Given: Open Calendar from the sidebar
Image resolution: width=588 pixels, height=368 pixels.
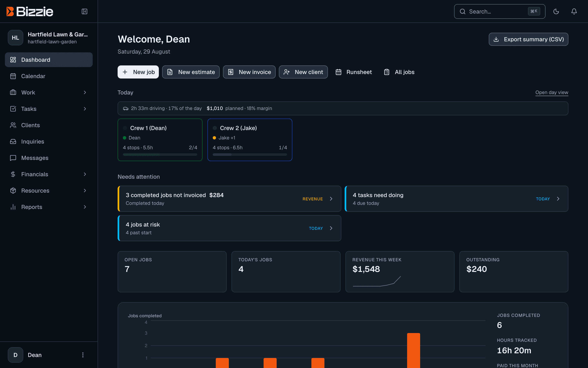Looking at the screenshot, I should point(49,76).
